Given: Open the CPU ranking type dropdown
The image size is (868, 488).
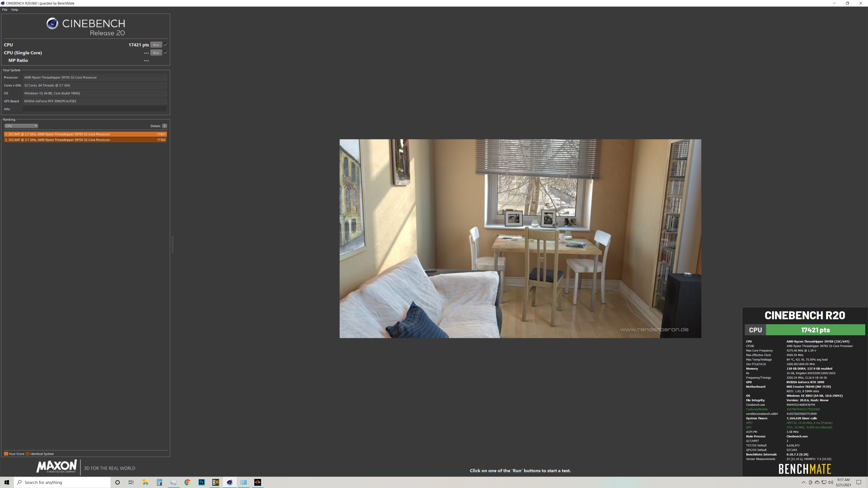Looking at the screenshot, I should pyautogui.click(x=21, y=126).
